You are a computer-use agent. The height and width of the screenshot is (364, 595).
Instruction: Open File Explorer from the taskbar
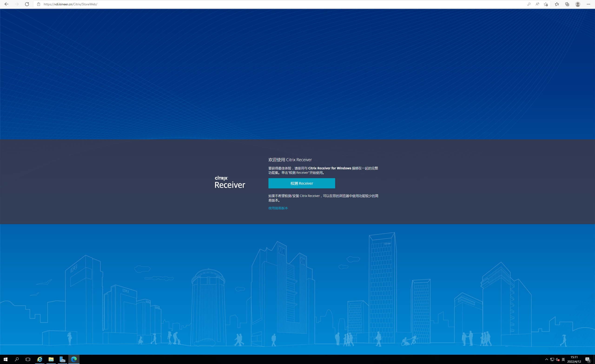51,359
